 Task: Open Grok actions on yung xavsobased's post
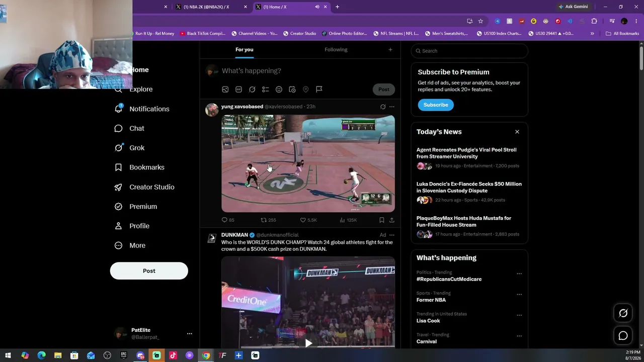point(383,107)
